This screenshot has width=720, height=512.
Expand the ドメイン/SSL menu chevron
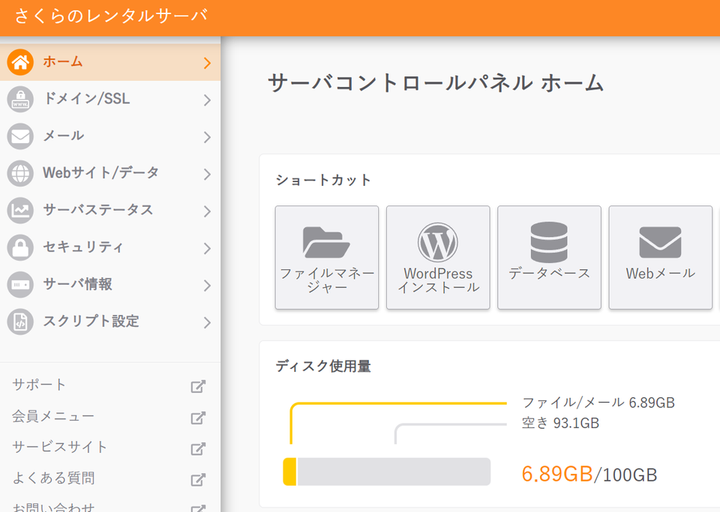(207, 100)
